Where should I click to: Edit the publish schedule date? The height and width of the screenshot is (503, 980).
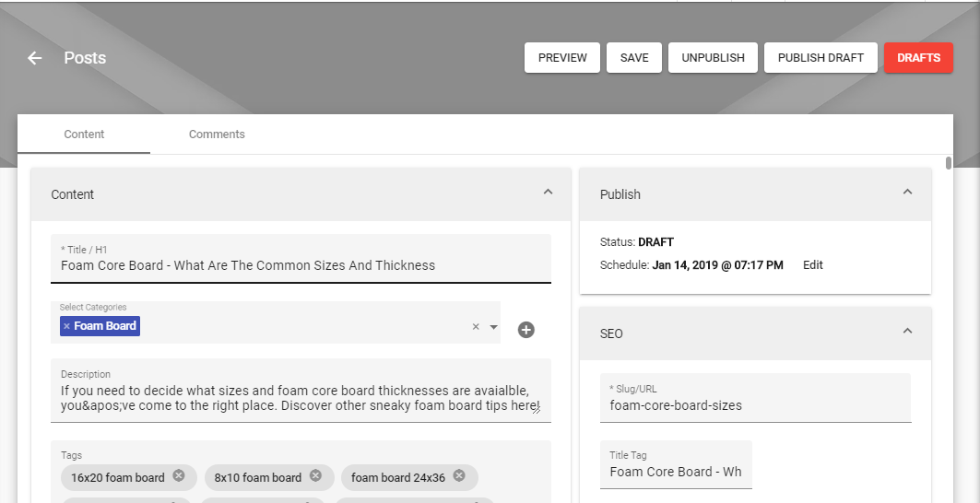tap(813, 265)
